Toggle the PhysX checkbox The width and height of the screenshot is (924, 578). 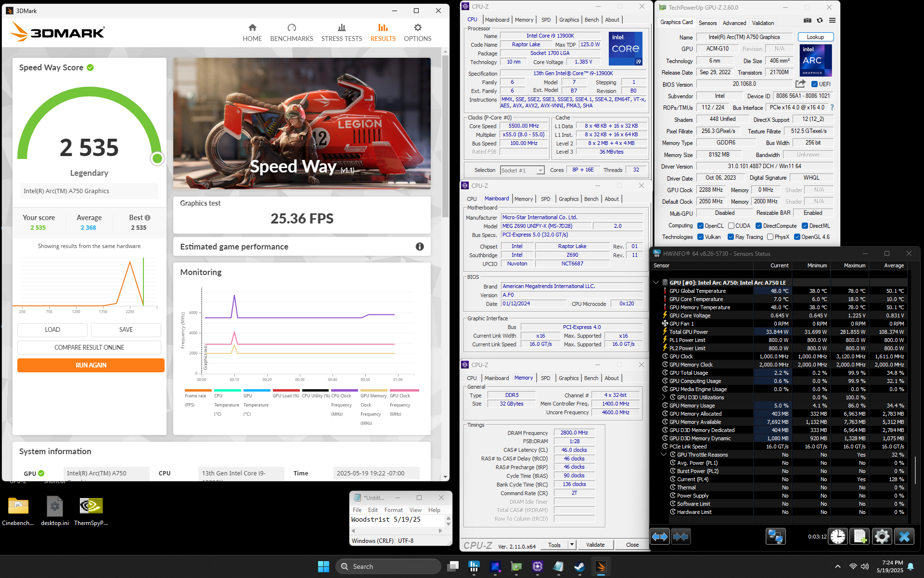[x=770, y=236]
